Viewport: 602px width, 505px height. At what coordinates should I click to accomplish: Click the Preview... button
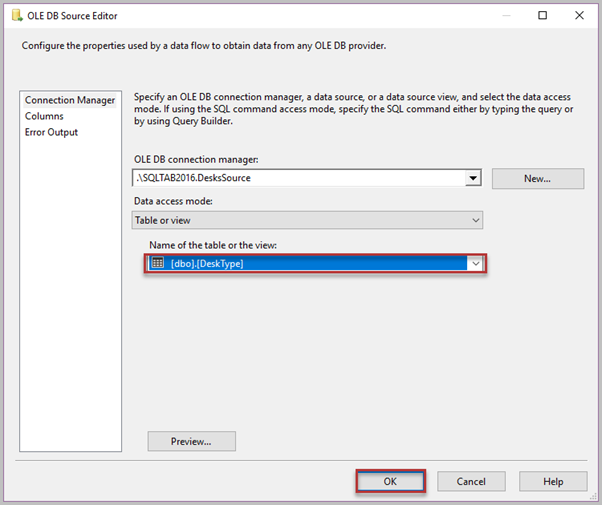(x=192, y=441)
